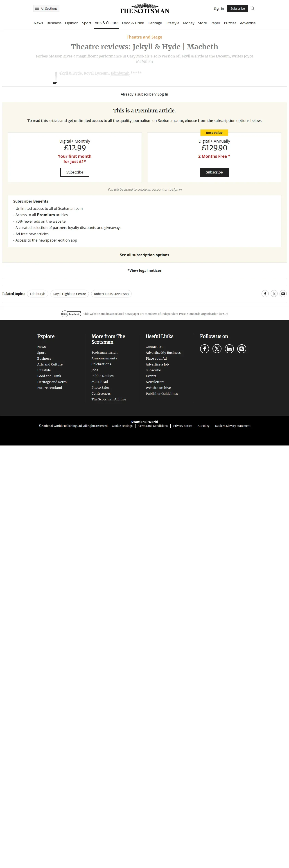Click See all subscription options

click(x=144, y=255)
